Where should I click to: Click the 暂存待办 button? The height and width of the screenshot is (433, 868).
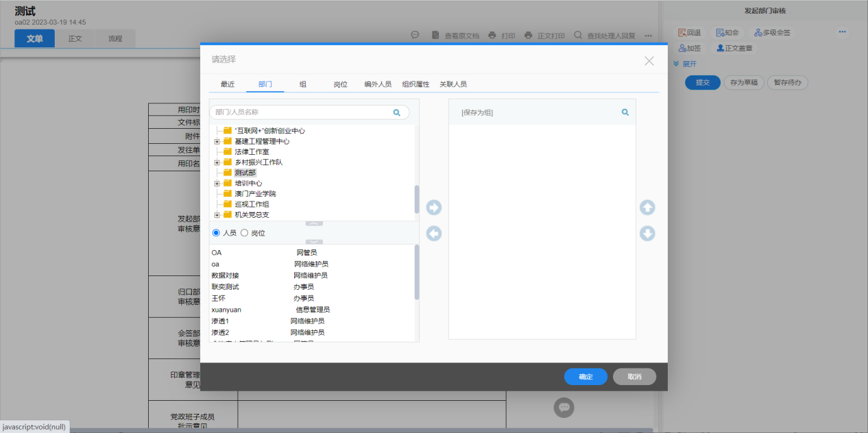(788, 82)
